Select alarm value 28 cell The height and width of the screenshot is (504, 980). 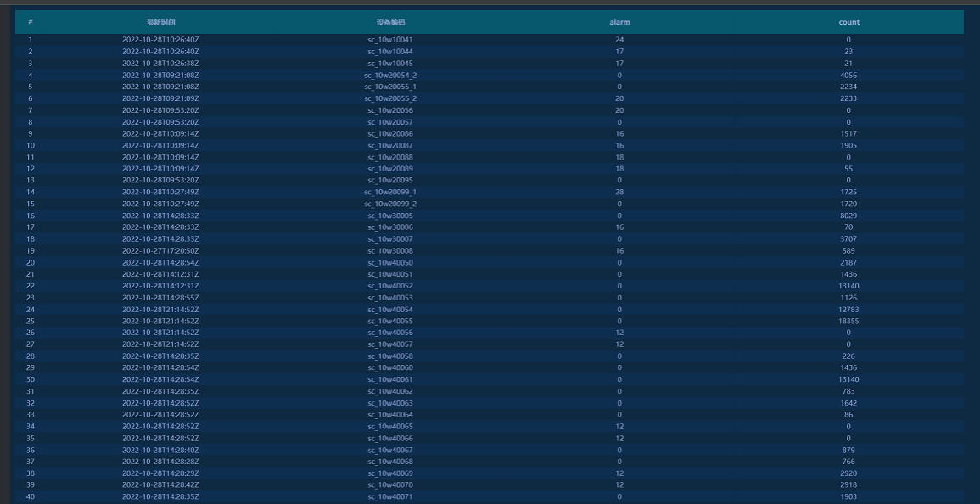(619, 193)
